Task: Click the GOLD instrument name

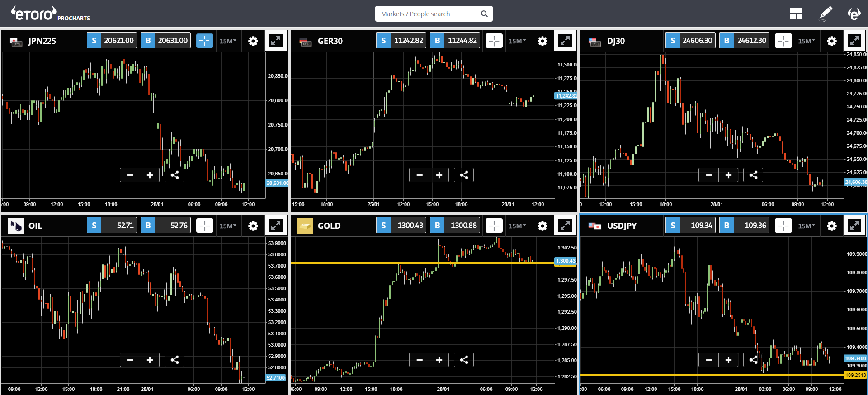Action: [329, 226]
